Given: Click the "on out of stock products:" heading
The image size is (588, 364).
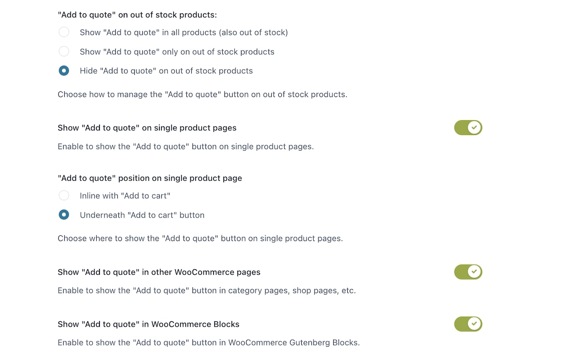Looking at the screenshot, I should (137, 15).
